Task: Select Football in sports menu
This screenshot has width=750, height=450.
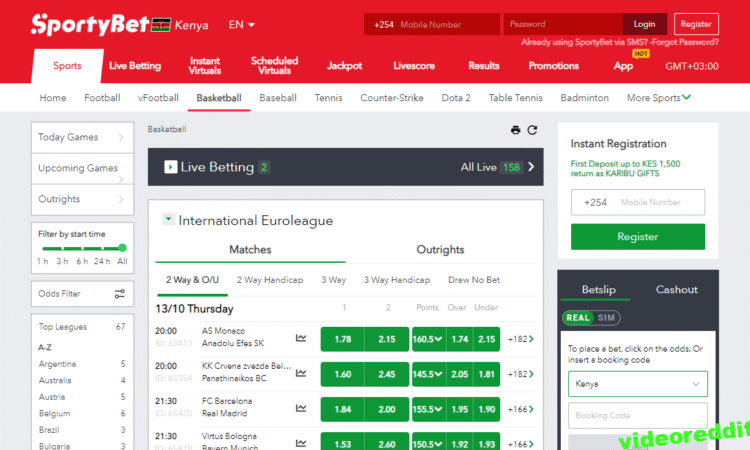Action: point(102,98)
